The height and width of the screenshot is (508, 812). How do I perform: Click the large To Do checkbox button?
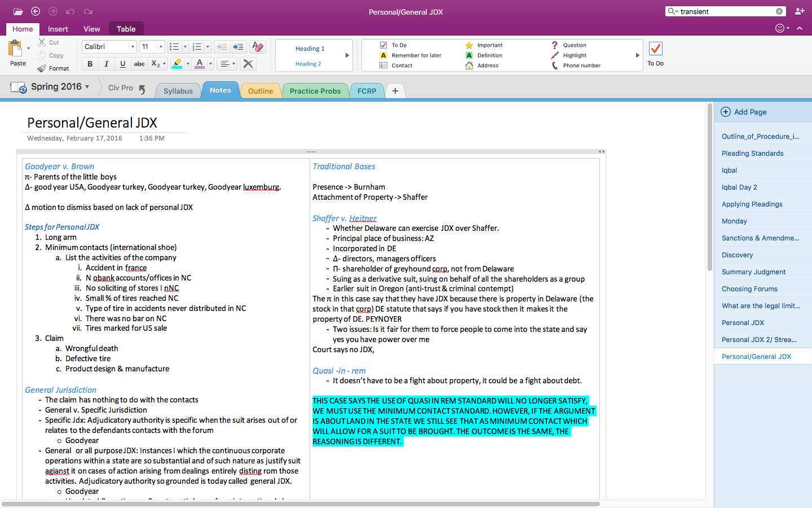[655, 54]
